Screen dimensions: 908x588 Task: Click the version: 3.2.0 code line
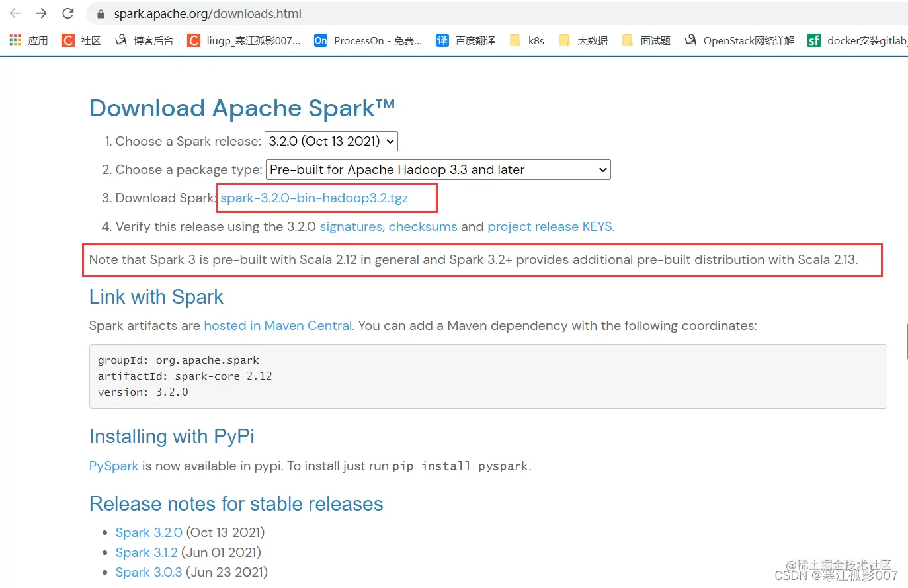[143, 392]
